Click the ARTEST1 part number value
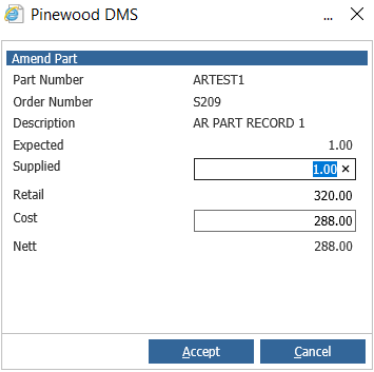The height and width of the screenshot is (372, 374). tap(219, 80)
